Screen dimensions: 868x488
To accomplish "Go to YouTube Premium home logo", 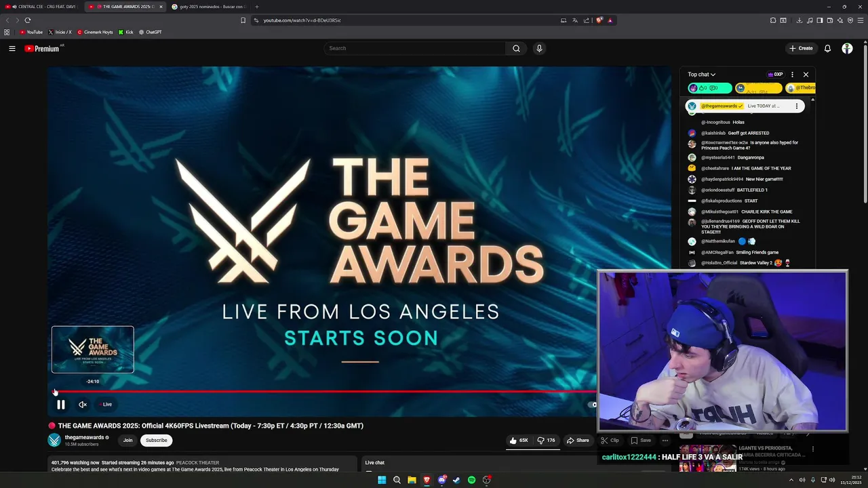I will click(41, 48).
